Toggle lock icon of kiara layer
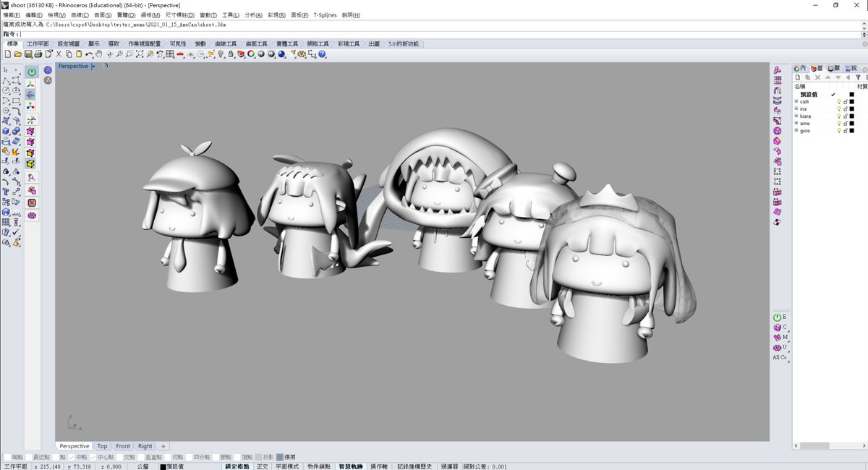 pyautogui.click(x=846, y=116)
